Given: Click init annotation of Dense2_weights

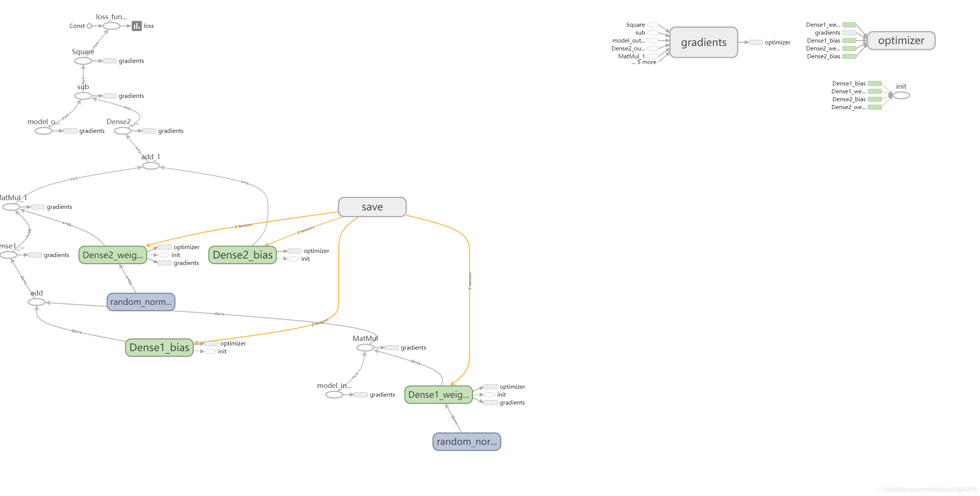Looking at the screenshot, I should [x=170, y=255].
